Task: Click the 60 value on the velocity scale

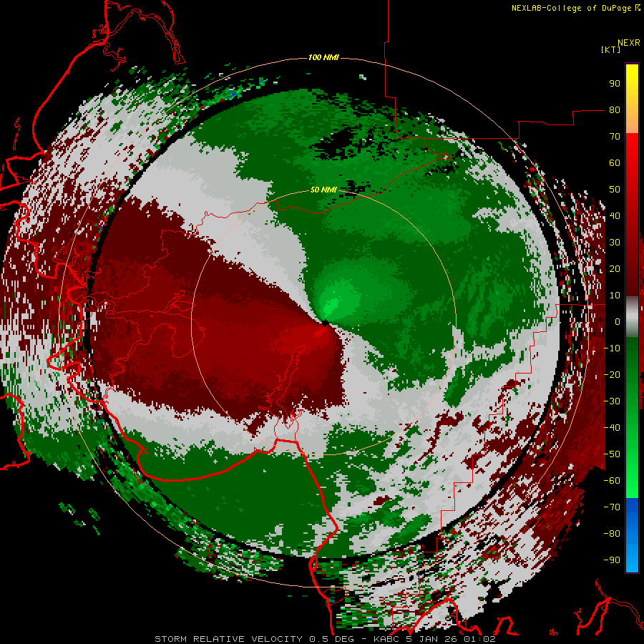Action: pos(615,163)
